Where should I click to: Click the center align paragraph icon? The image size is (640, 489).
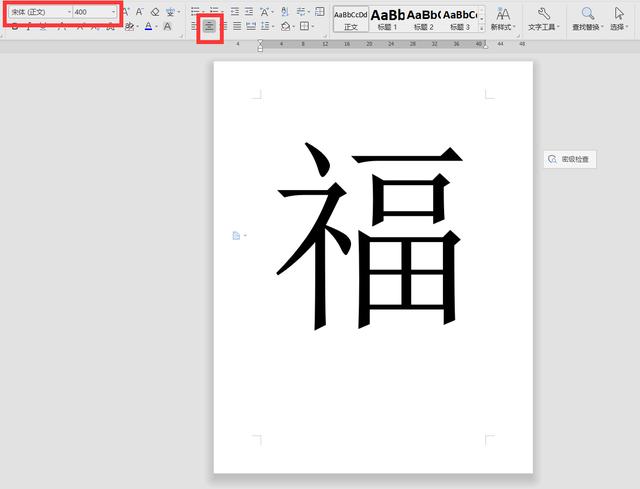tap(209, 26)
